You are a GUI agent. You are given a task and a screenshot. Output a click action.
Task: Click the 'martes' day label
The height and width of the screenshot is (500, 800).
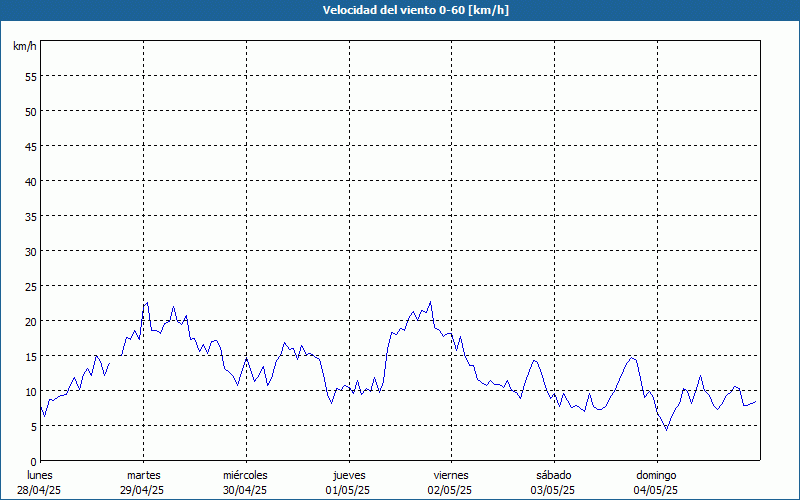coord(144,475)
